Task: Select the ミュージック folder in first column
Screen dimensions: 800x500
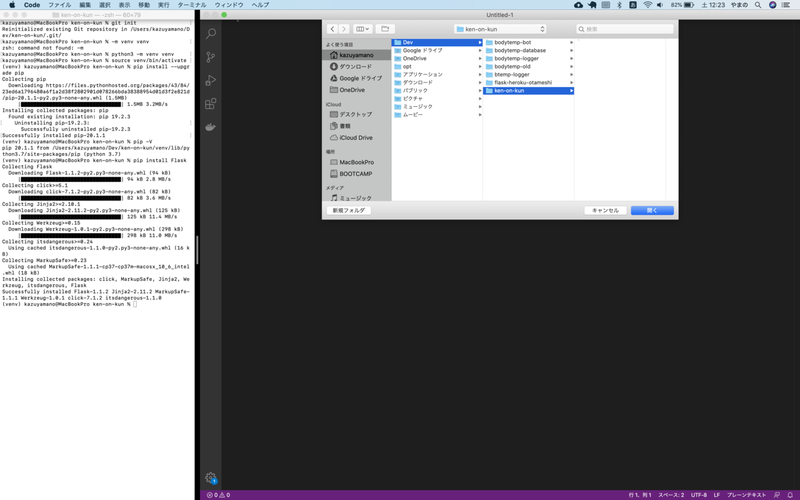Action: [437, 107]
